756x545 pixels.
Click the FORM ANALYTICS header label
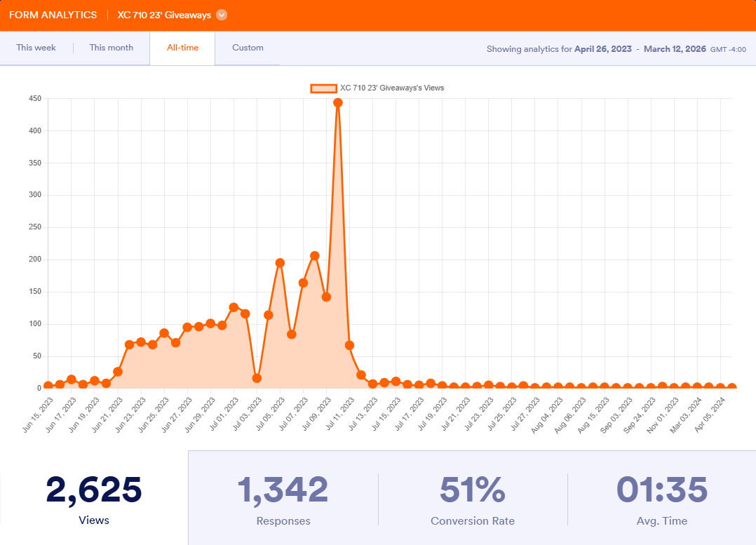53,15
